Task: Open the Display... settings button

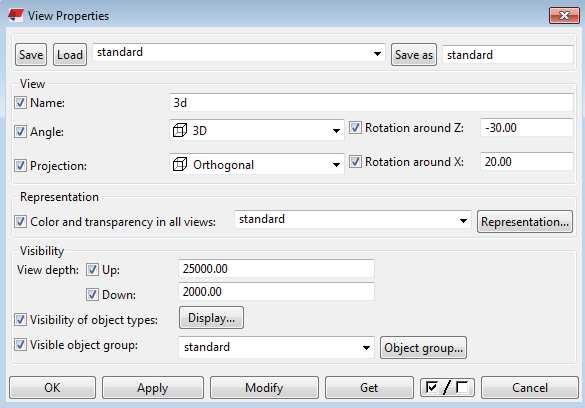Action: click(211, 318)
